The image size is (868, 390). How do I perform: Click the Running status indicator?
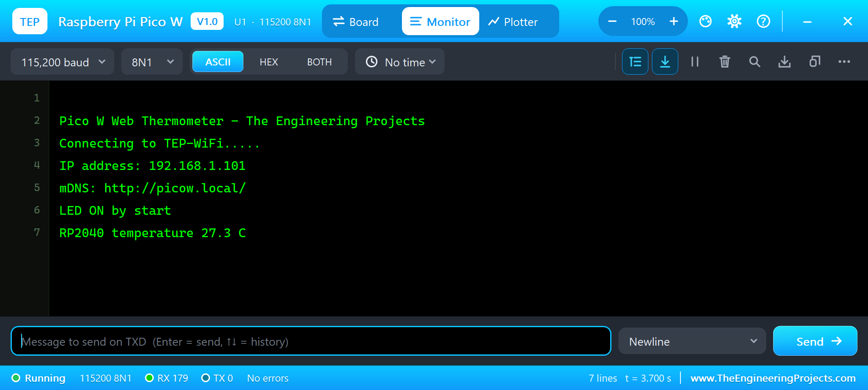pos(39,378)
